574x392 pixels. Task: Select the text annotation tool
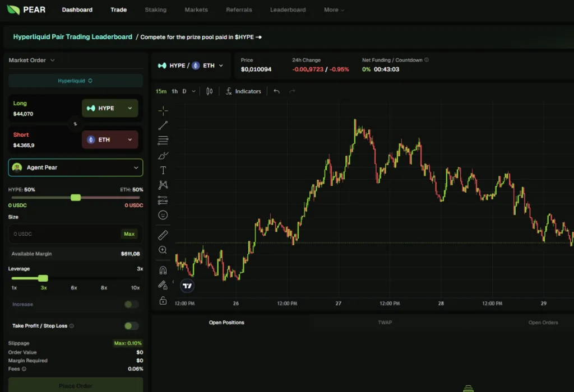point(163,170)
